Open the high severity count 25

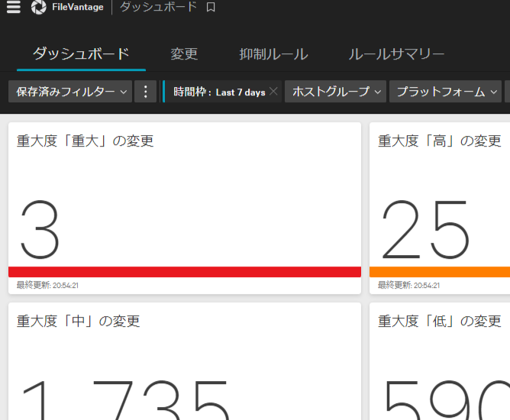pos(425,229)
